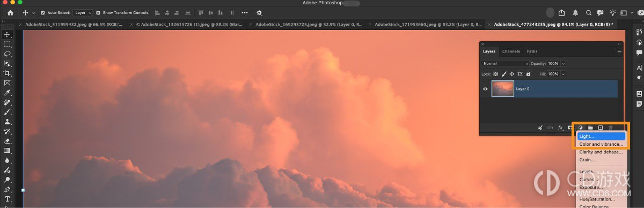The width and height of the screenshot is (644, 208).
Task: Open the Layers panel flyout menu
Action: click(619, 51)
